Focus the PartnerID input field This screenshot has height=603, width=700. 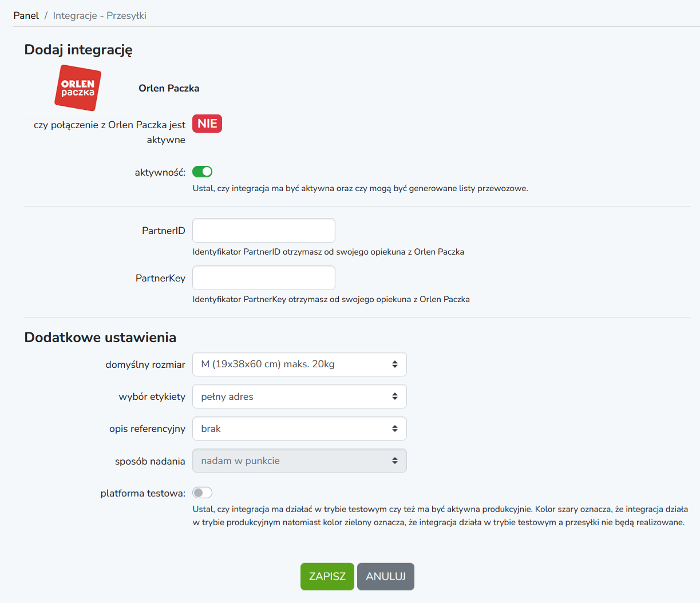[x=263, y=231]
